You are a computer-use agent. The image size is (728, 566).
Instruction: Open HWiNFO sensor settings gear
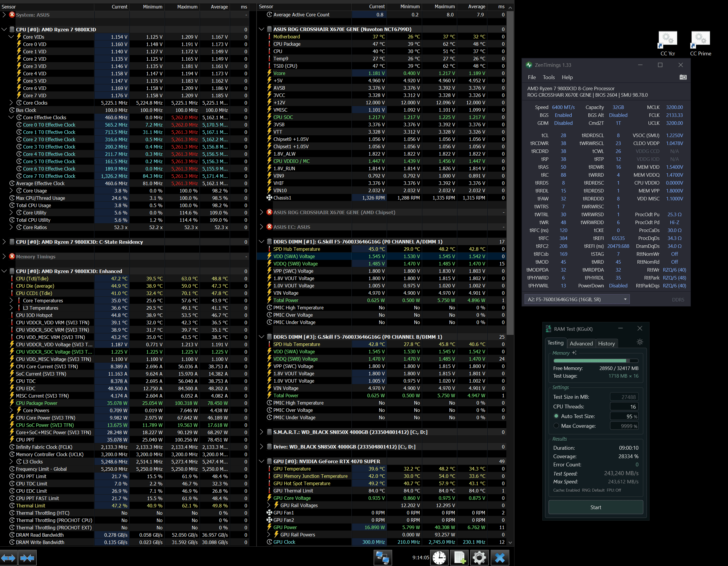tap(479, 558)
